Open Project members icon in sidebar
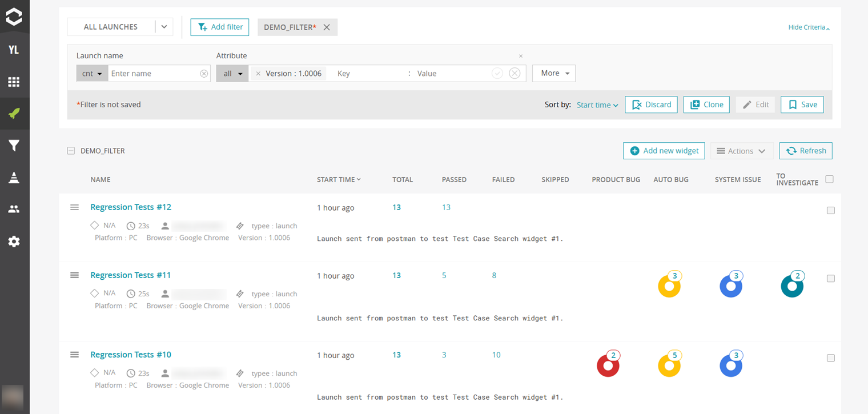Screen dimensions: 868x414 tap(14, 210)
